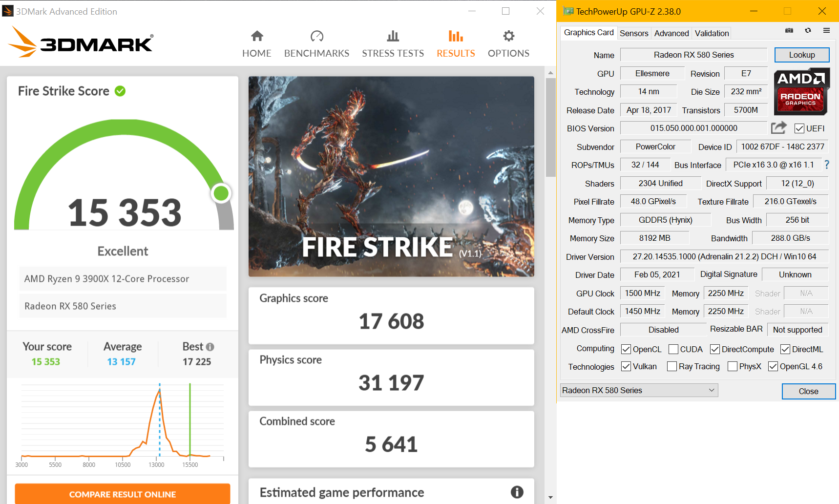Click the Results bar chart icon

[456, 36]
